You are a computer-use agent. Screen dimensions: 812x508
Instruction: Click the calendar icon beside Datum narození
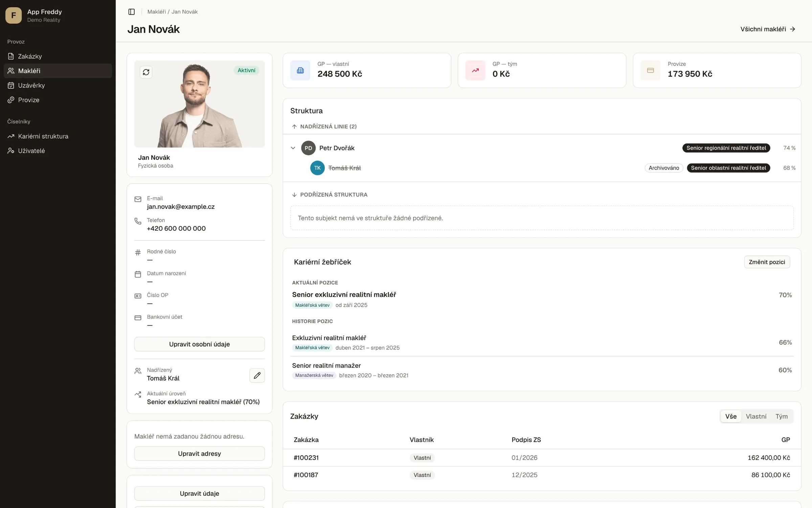tap(138, 274)
